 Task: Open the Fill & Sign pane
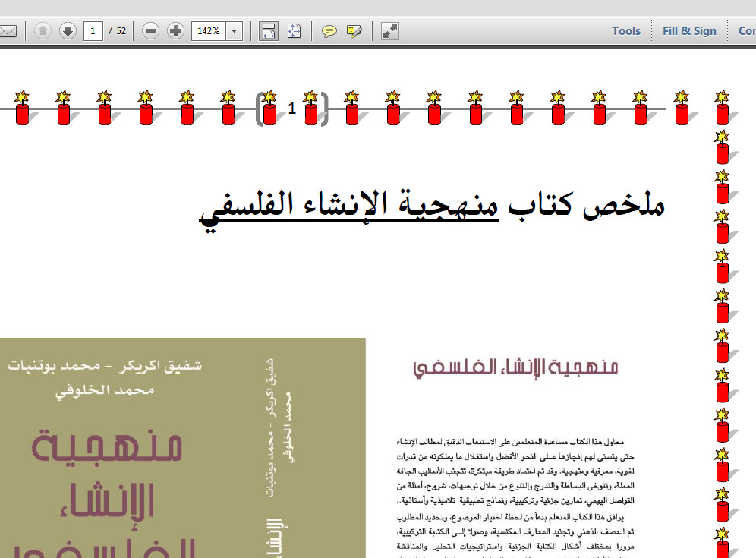(x=689, y=31)
